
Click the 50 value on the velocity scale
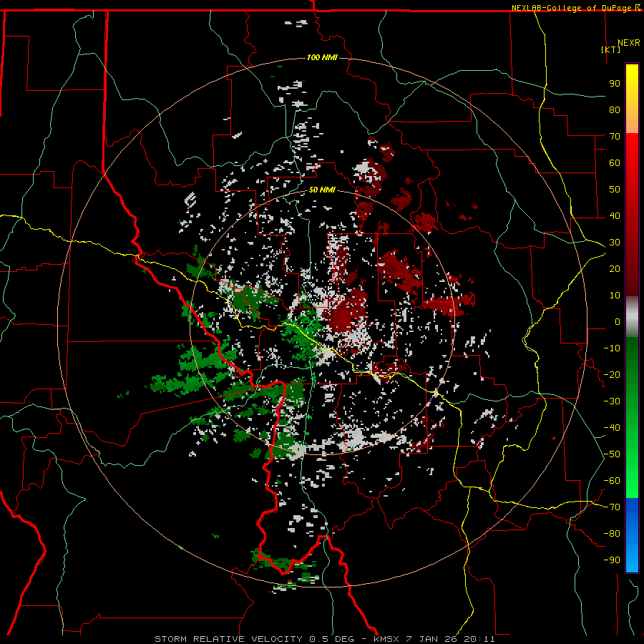[615, 190]
